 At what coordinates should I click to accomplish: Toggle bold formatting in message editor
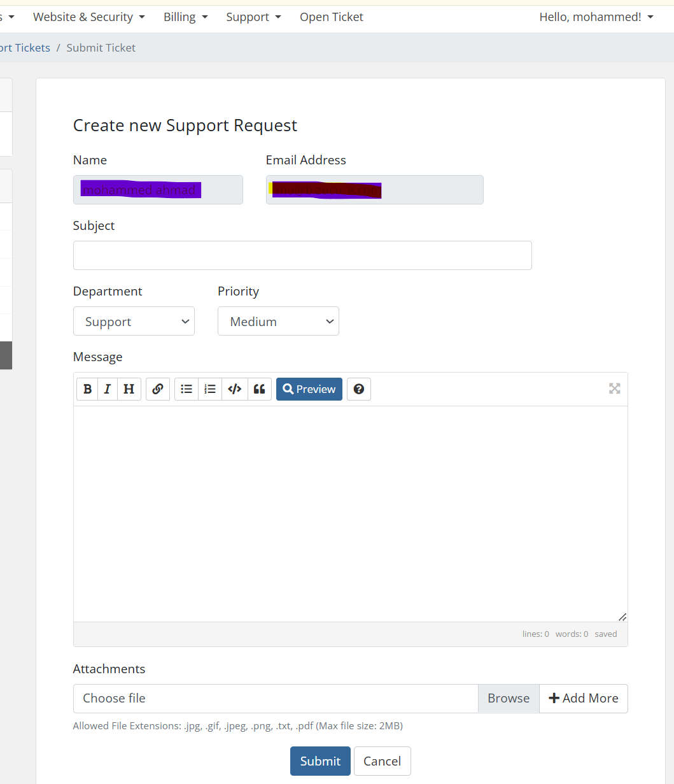tap(87, 389)
